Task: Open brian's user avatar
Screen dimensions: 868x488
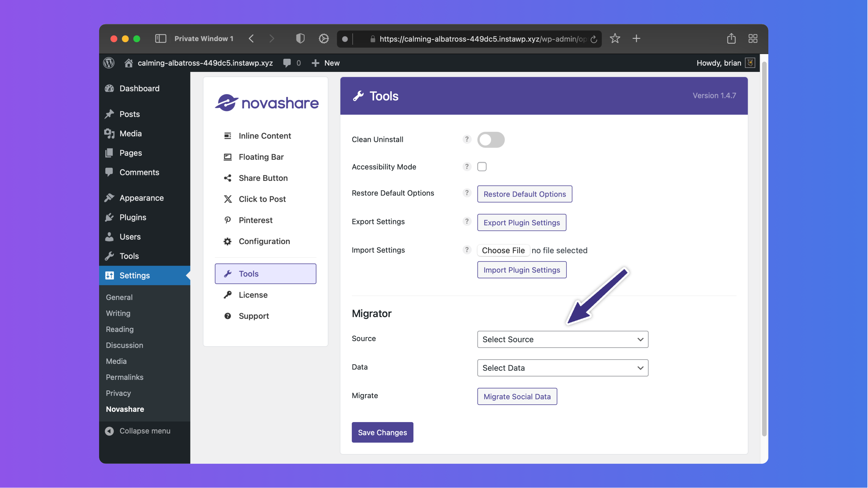Action: click(x=750, y=63)
